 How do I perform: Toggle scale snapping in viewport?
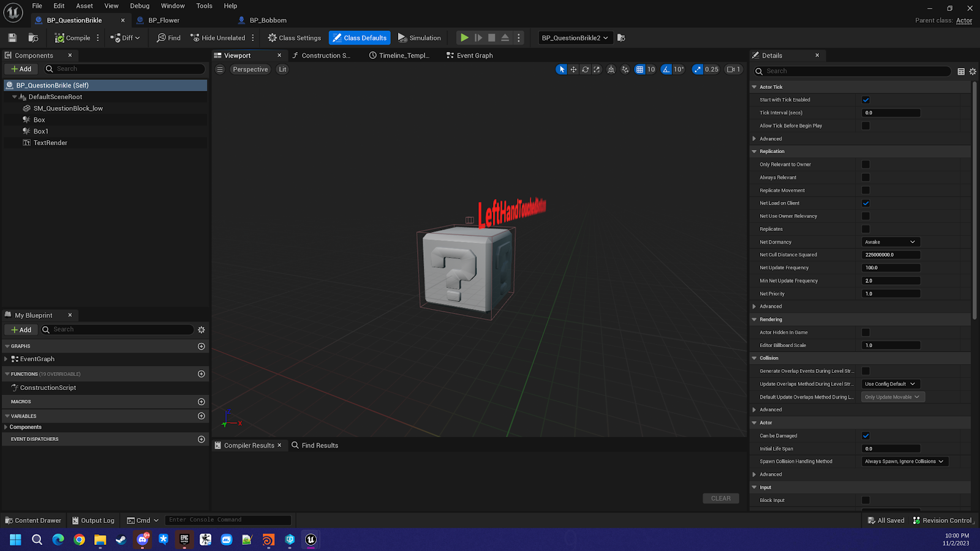pos(698,69)
